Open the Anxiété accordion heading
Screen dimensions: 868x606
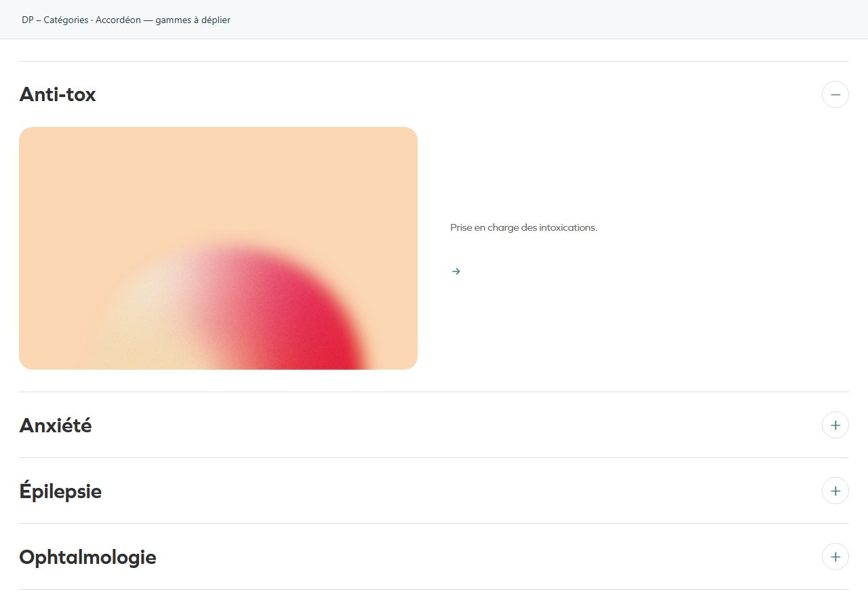(x=56, y=425)
